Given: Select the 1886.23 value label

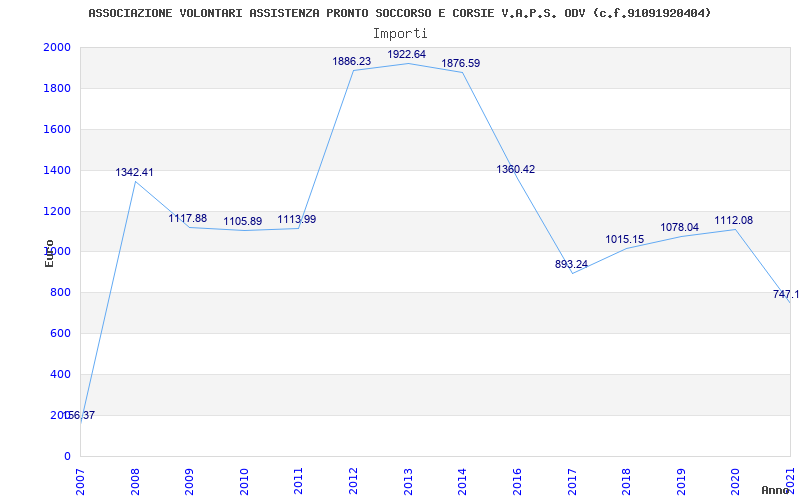Looking at the screenshot, I should point(352,62).
